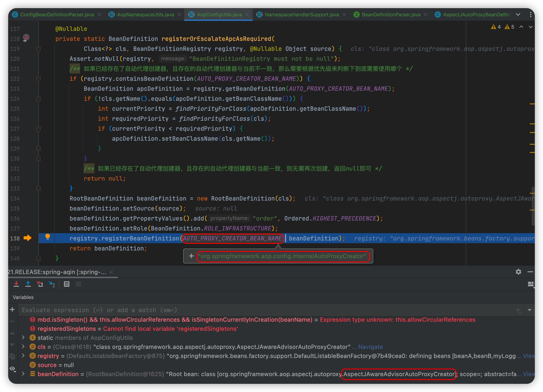Toggle watch view mode eye icon
The image size is (543, 392).
point(12,369)
